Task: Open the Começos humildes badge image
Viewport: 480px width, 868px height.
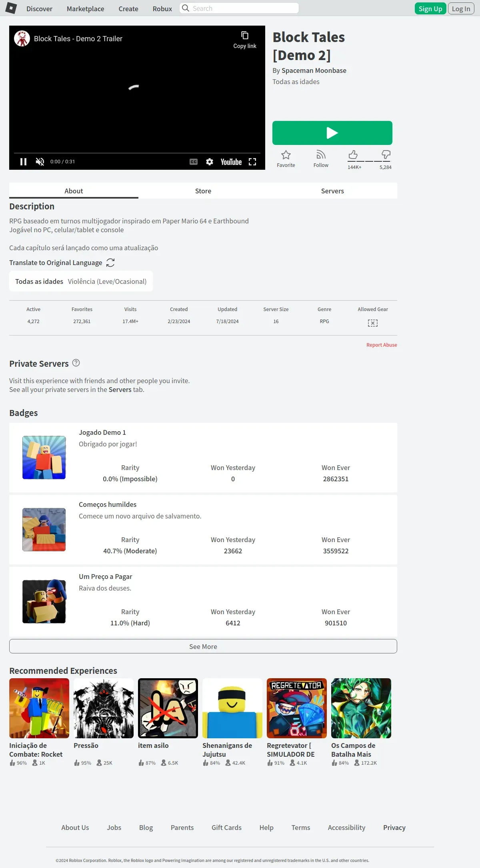Action: click(x=44, y=530)
